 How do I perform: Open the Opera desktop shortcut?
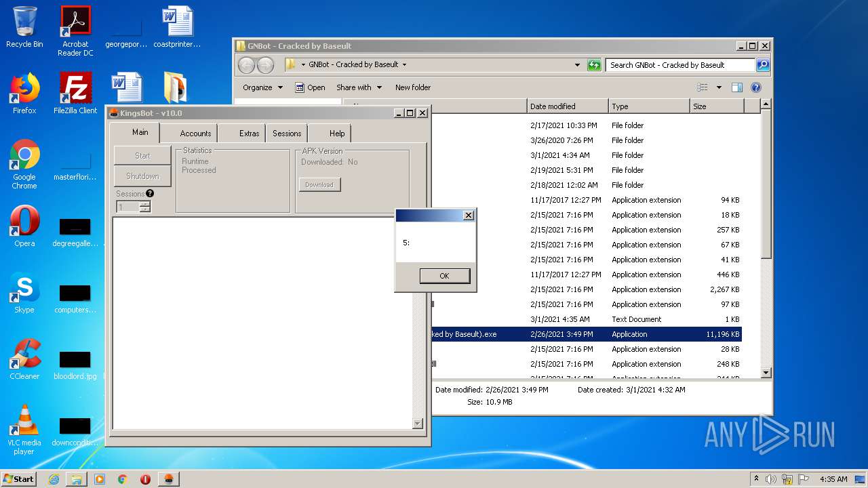click(x=24, y=226)
